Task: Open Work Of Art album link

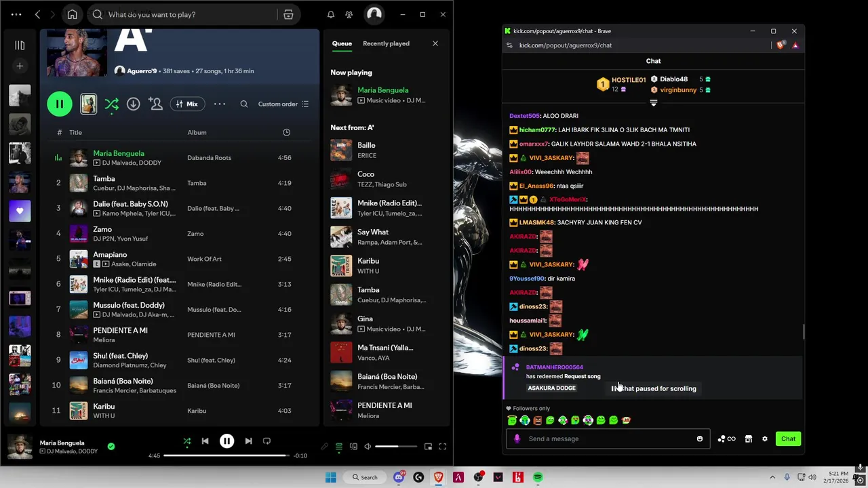Action: coord(204,259)
